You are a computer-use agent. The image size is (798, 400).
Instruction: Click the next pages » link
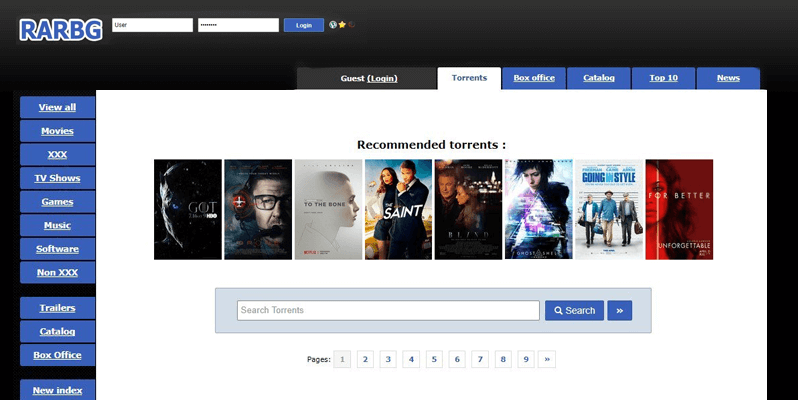547,359
